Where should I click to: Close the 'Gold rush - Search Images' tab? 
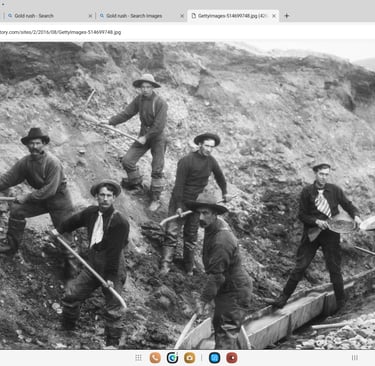(x=182, y=16)
